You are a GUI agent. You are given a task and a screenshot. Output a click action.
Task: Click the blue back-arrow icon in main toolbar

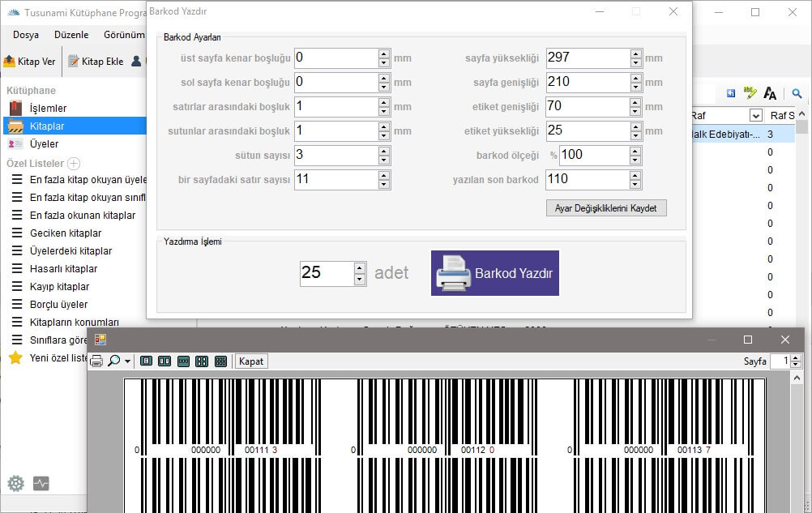731,93
